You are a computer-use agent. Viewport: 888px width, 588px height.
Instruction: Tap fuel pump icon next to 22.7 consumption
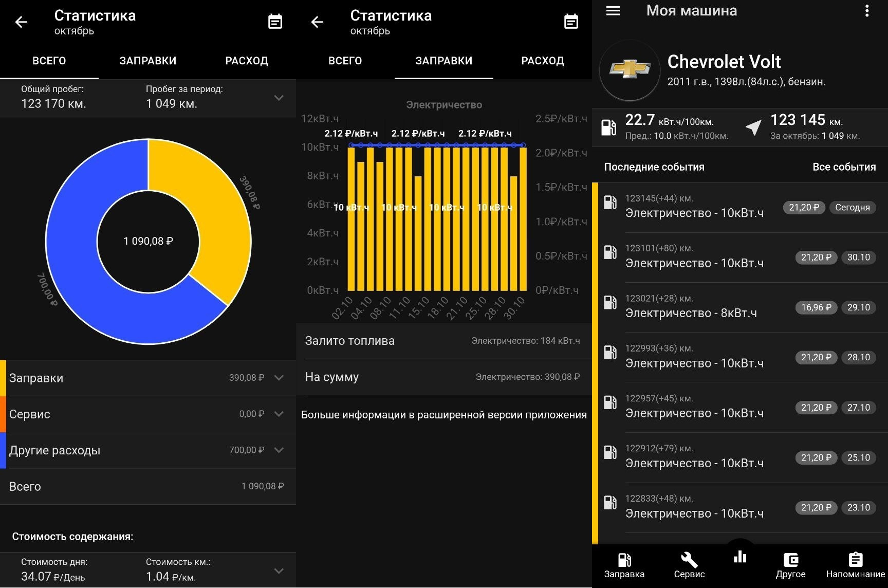(x=609, y=127)
